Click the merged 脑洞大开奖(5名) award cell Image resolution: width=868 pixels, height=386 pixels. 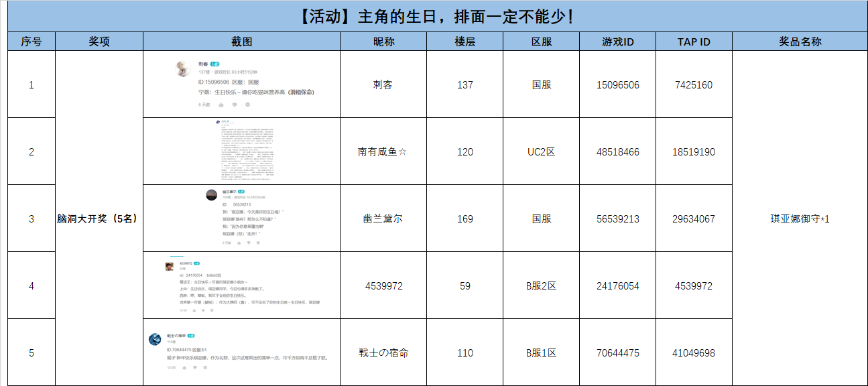(x=99, y=218)
